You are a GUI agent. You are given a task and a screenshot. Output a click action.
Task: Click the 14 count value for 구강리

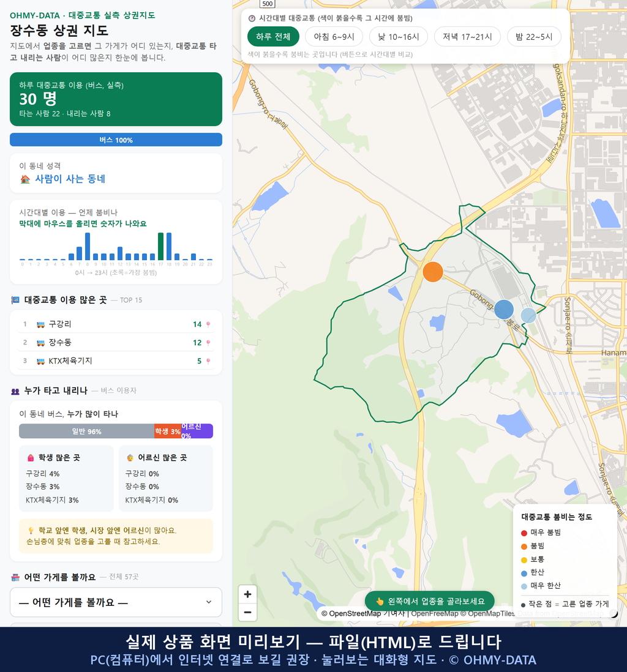[x=197, y=324]
